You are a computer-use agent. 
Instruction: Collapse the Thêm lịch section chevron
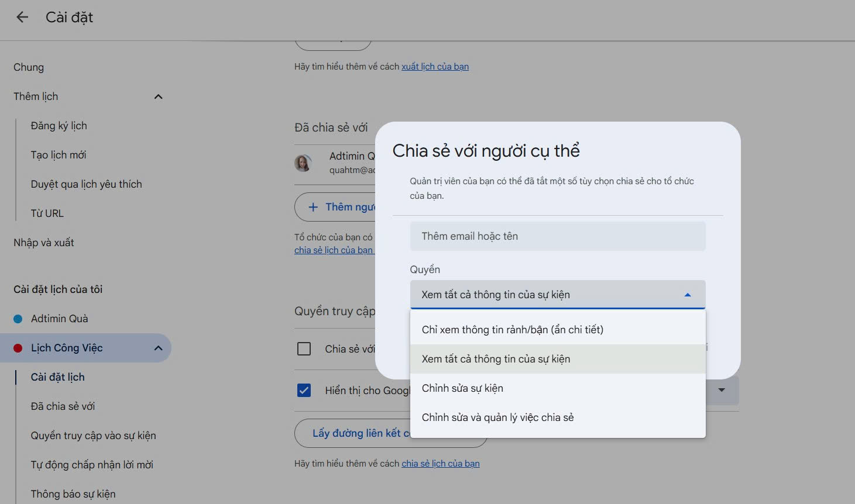pyautogui.click(x=158, y=96)
